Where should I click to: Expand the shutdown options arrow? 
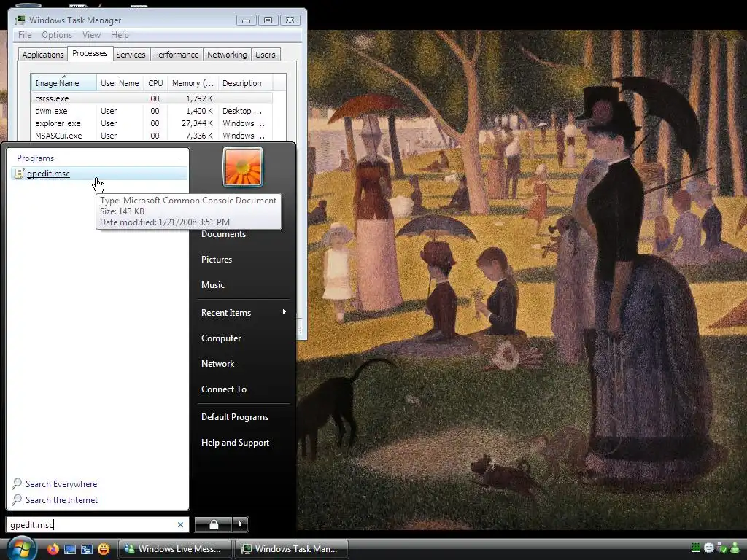(x=241, y=524)
